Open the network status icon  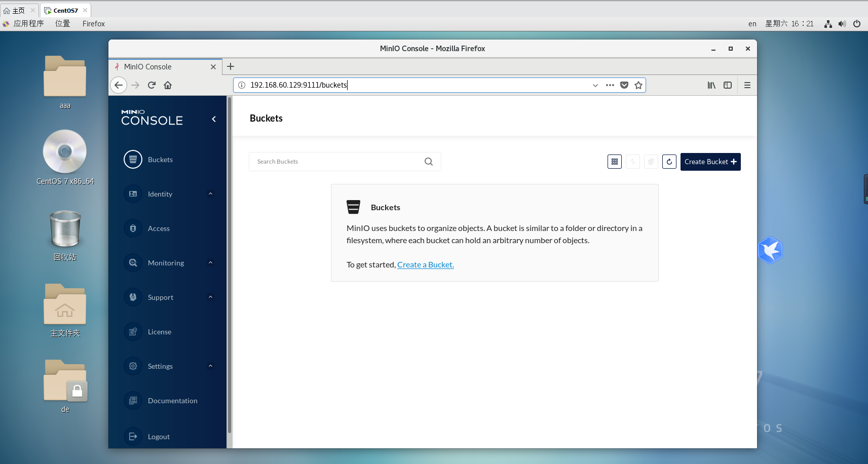[828, 24]
